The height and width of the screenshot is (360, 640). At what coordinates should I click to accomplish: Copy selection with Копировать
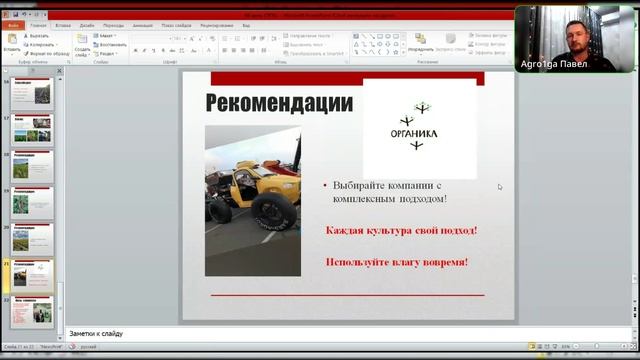(x=40, y=44)
